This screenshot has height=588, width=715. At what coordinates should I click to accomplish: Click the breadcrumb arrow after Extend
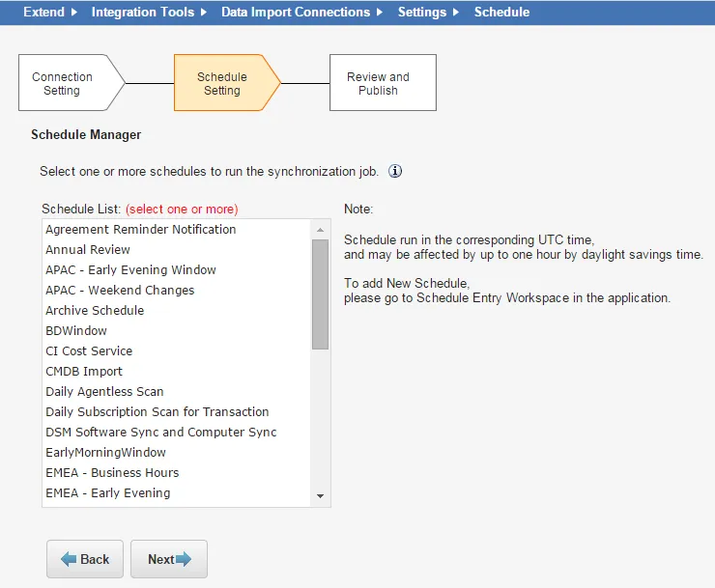pos(74,12)
